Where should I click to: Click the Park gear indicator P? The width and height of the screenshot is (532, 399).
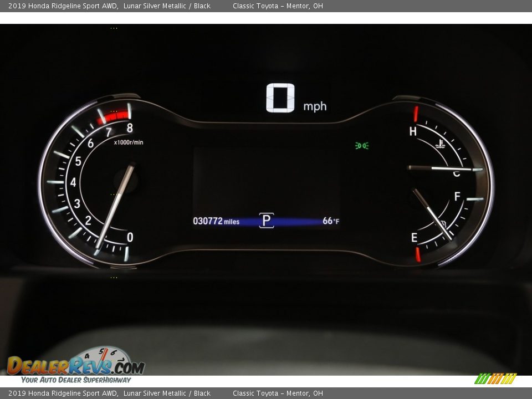click(267, 221)
